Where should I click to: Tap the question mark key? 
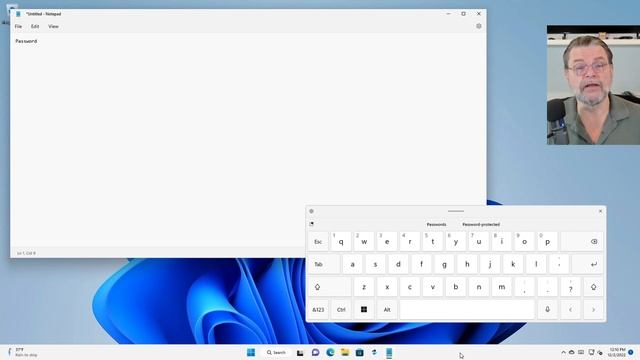coord(571,287)
